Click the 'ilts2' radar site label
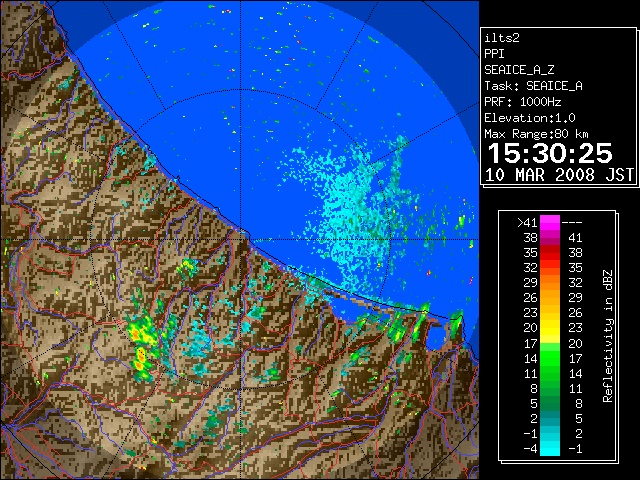Viewport: 640px width, 480px height. [502, 38]
